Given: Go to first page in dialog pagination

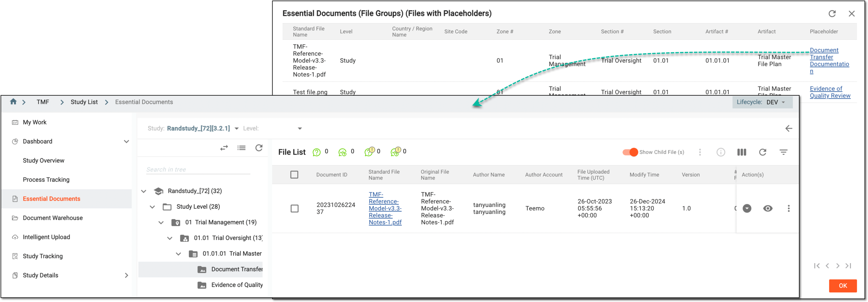Looking at the screenshot, I should [817, 266].
